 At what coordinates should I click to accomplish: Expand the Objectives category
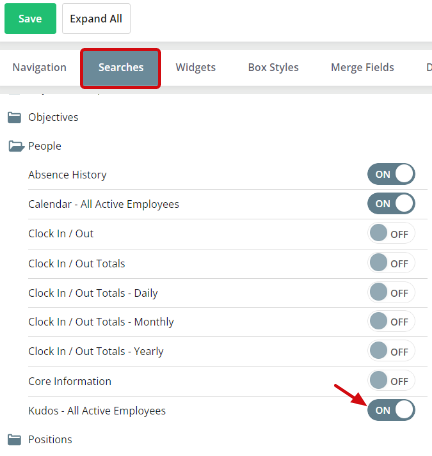click(x=53, y=117)
